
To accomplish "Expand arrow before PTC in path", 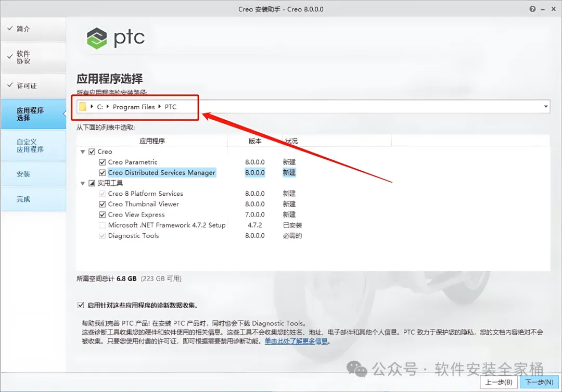I will (x=160, y=107).
